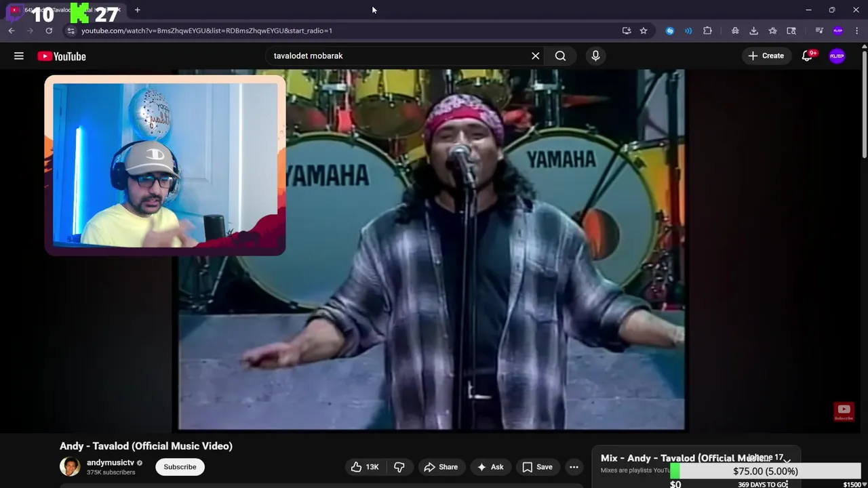Open the YouTube account avatar menu
This screenshot has height=488, width=868.
tap(837, 56)
